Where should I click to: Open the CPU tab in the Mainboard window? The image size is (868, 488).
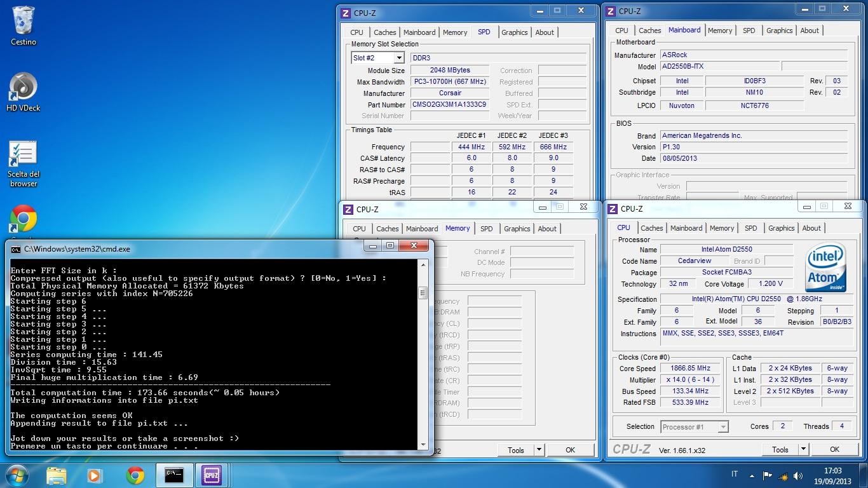[x=621, y=30]
